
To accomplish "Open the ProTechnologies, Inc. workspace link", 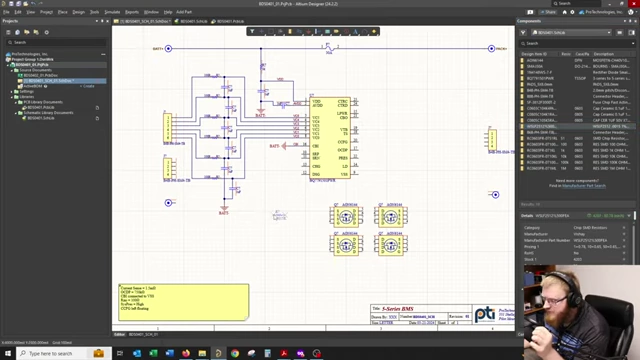I will (x=601, y=12).
